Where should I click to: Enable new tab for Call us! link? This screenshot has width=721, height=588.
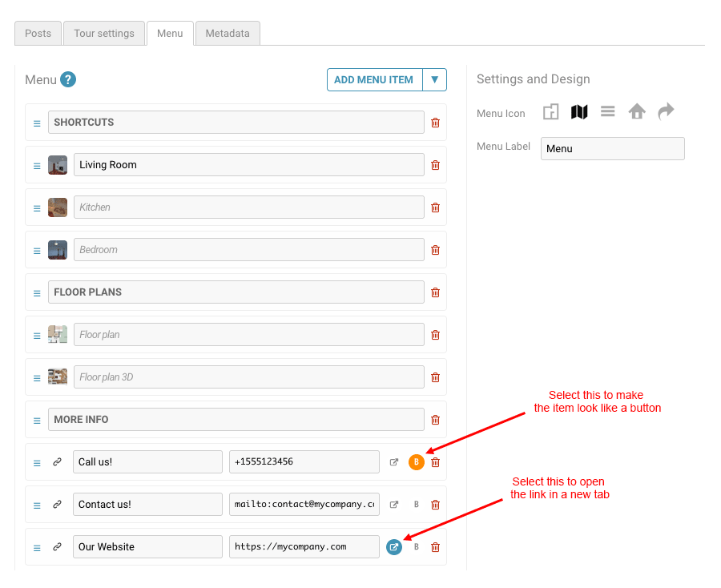click(x=394, y=462)
